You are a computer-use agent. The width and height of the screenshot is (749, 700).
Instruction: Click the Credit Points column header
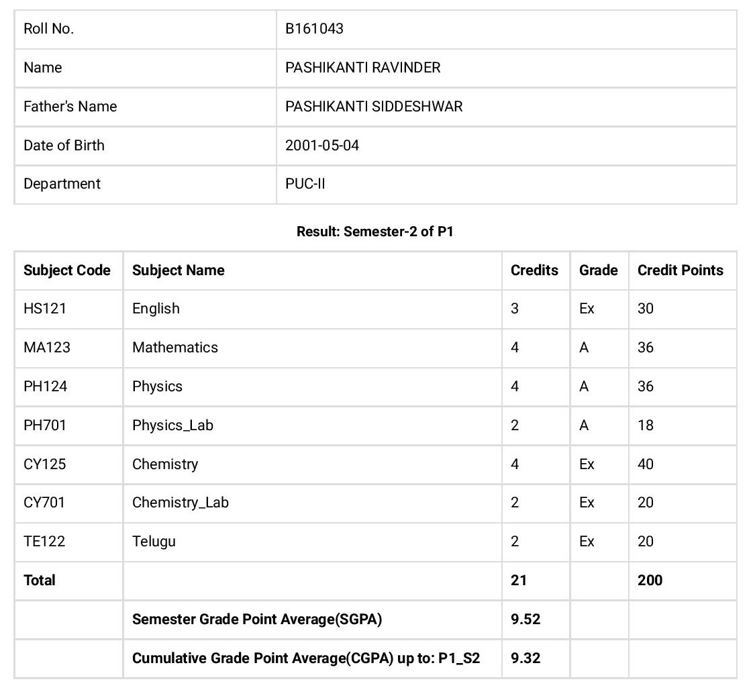click(680, 270)
